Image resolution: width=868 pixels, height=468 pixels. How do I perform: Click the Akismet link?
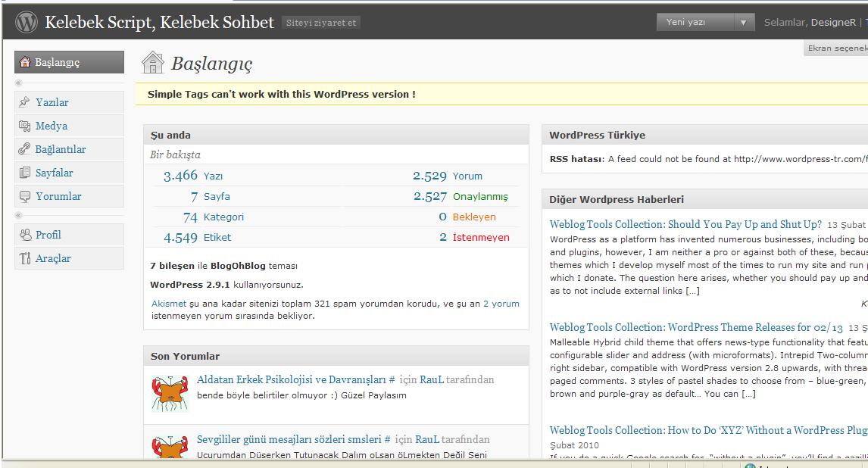169,303
